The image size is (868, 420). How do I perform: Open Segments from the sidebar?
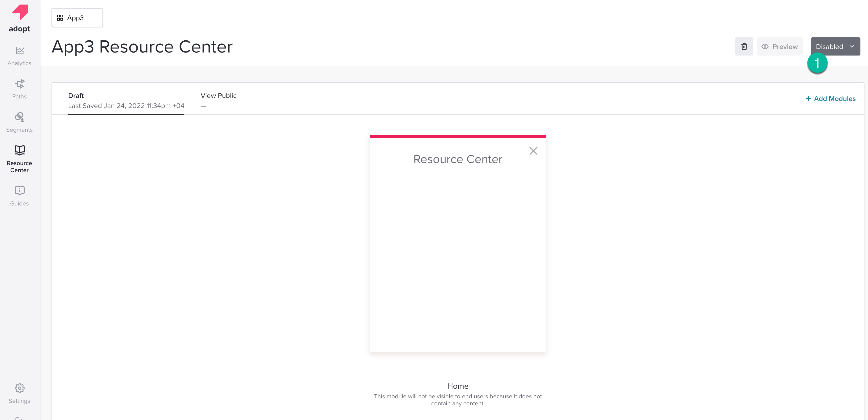tap(19, 123)
